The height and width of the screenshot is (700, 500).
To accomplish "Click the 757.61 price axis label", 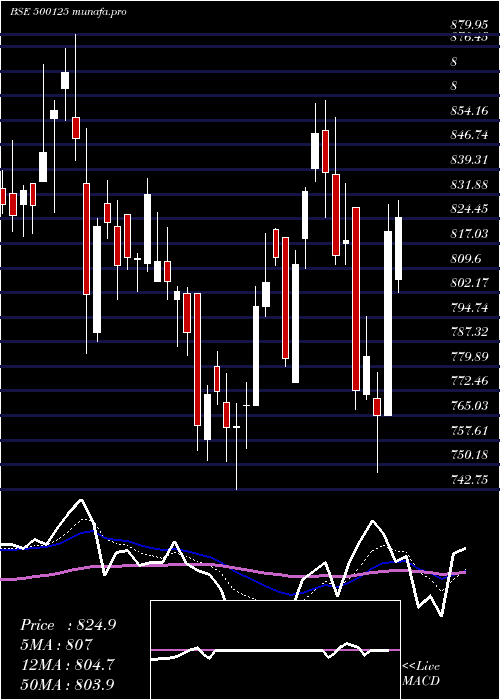I will [x=469, y=431].
